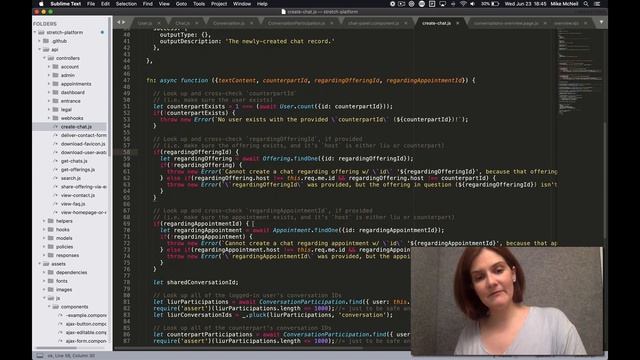
Task: Open the Goto menu
Action: [x=181, y=4]
